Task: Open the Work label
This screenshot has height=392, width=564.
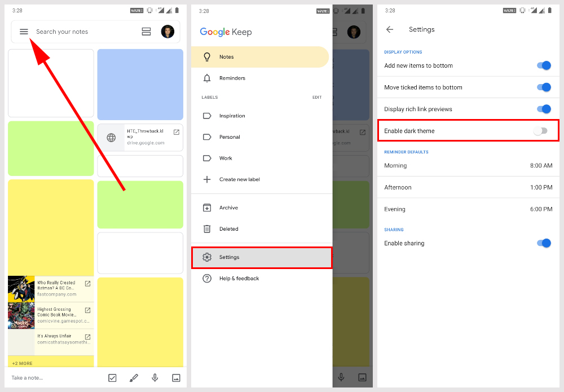Action: [262, 158]
